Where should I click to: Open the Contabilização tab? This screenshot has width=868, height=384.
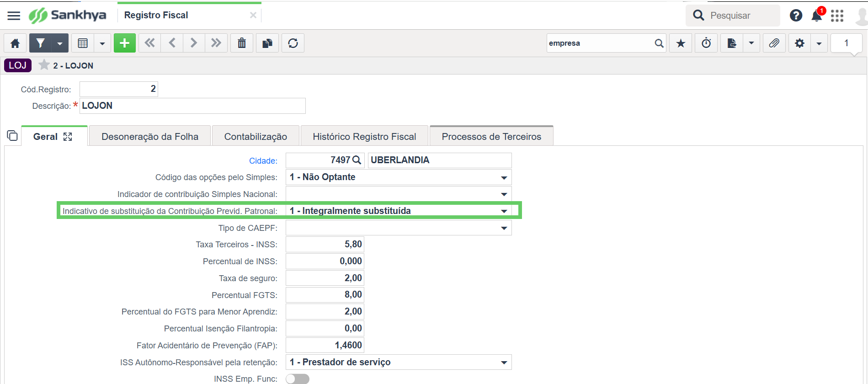pos(256,137)
